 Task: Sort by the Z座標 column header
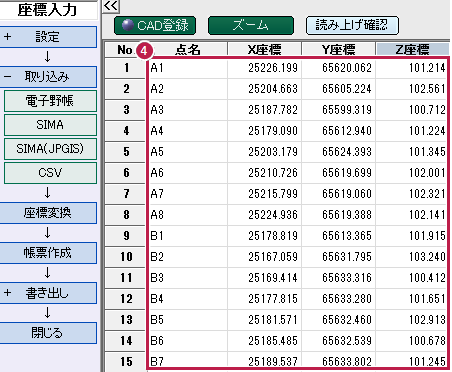pos(412,49)
